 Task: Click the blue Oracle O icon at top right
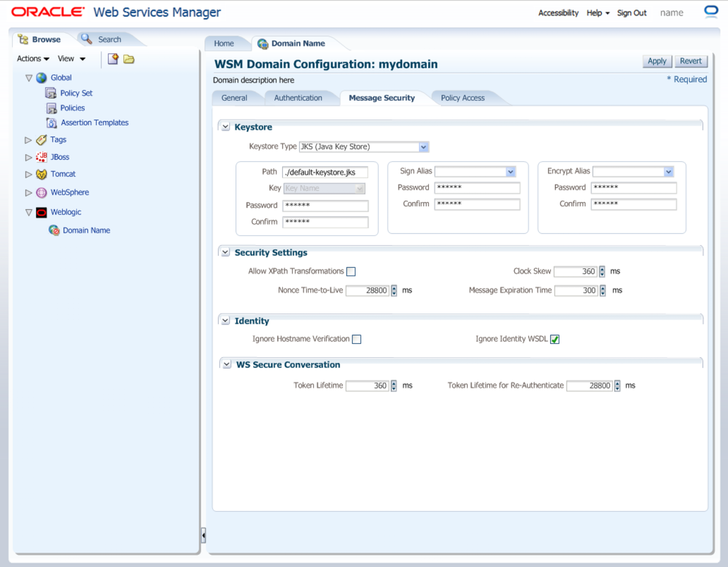click(711, 12)
